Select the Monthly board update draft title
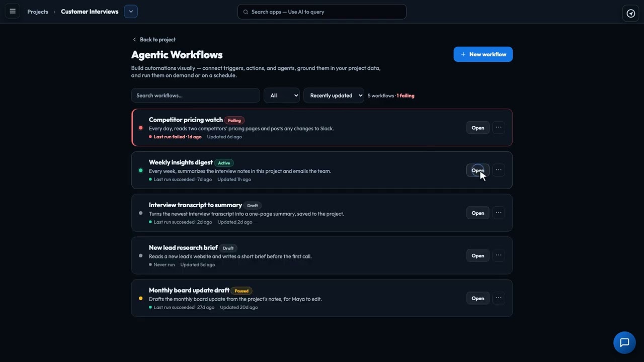This screenshot has height=362, width=644. (x=189, y=290)
